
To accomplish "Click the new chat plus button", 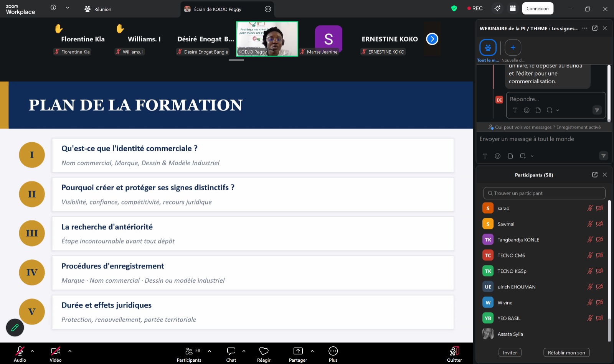I will [x=513, y=48].
